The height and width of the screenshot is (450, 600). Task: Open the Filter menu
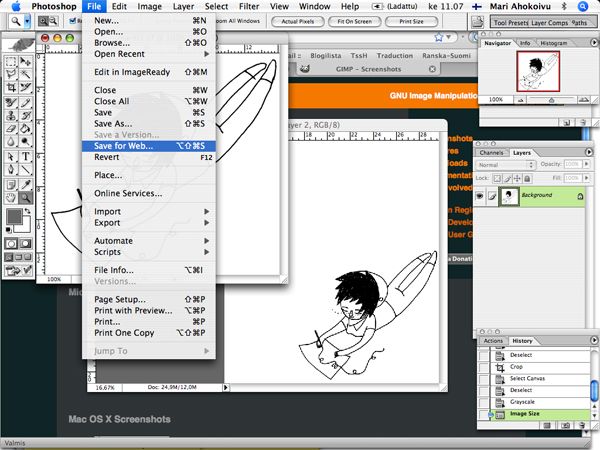coord(249,7)
